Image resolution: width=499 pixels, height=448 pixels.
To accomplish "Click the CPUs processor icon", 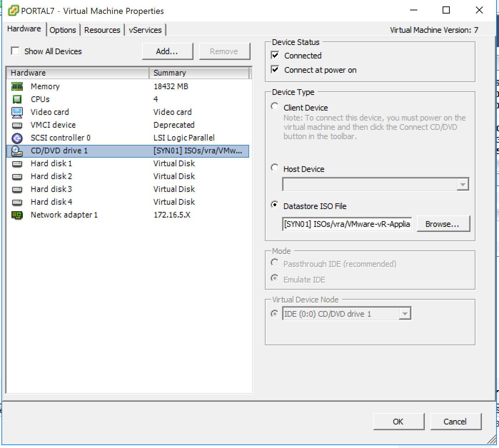I will [x=17, y=99].
